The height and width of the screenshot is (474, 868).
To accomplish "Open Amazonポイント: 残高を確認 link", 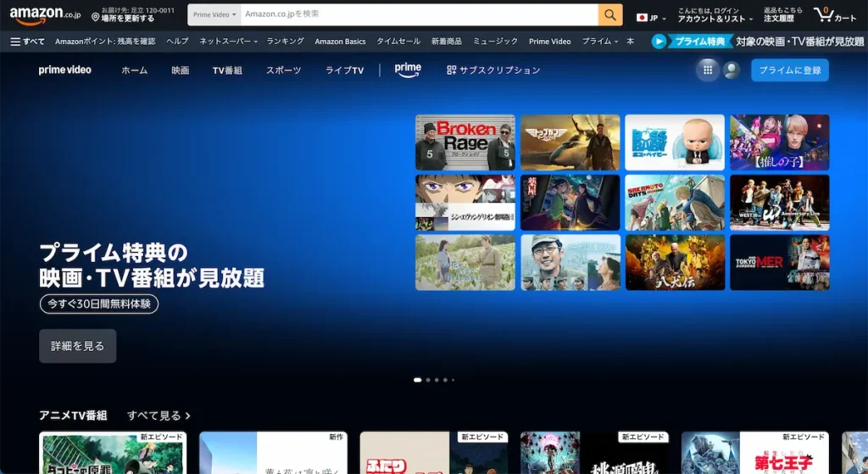I will [x=105, y=42].
